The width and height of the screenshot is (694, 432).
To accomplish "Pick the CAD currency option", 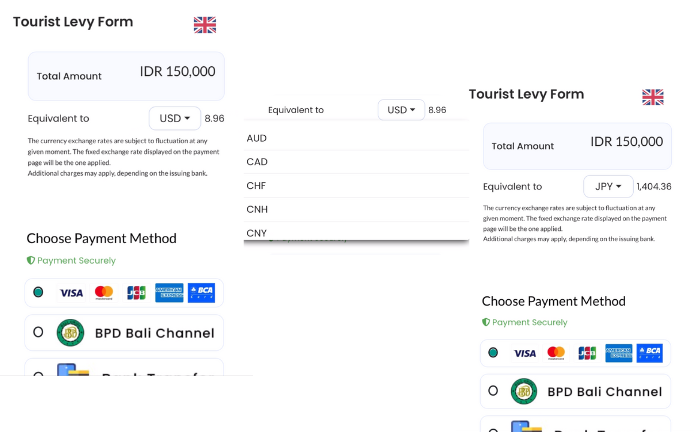I will click(x=257, y=162).
